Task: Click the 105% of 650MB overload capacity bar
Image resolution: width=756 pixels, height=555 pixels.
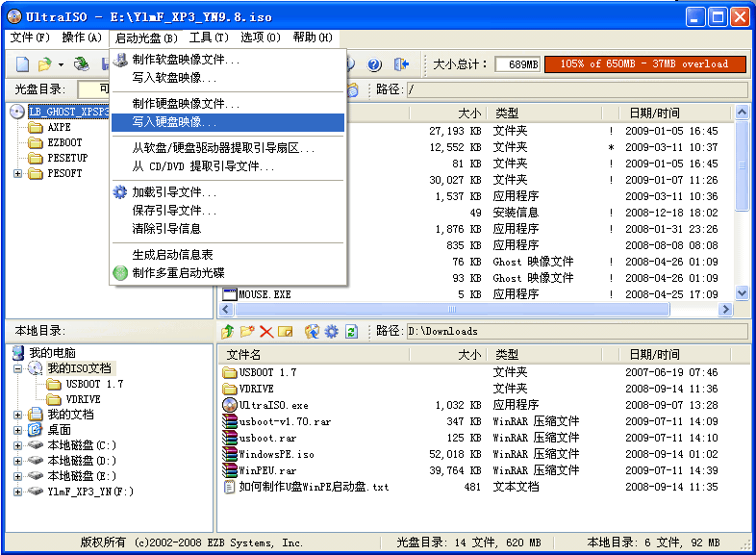Action: 644,64
